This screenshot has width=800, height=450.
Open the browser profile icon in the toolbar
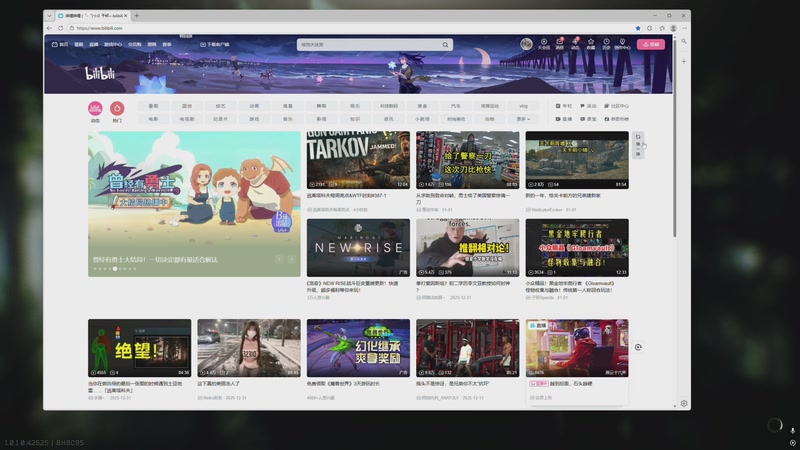[x=673, y=28]
